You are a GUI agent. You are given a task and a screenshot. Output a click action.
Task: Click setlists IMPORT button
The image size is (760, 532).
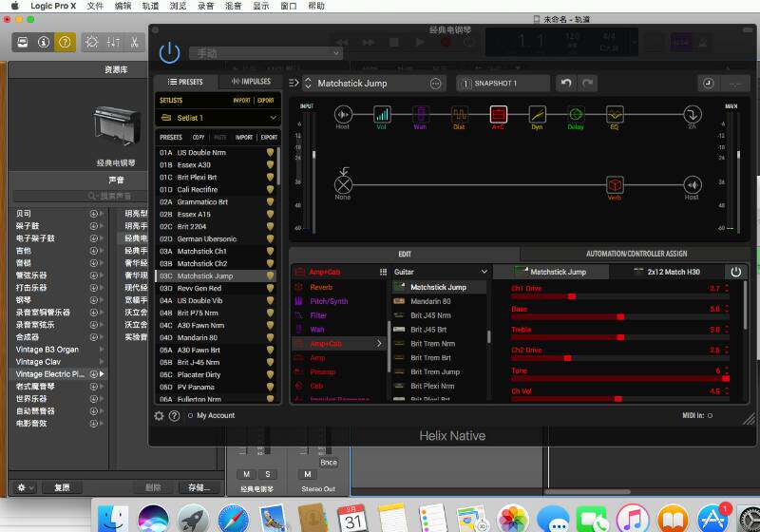point(241,101)
